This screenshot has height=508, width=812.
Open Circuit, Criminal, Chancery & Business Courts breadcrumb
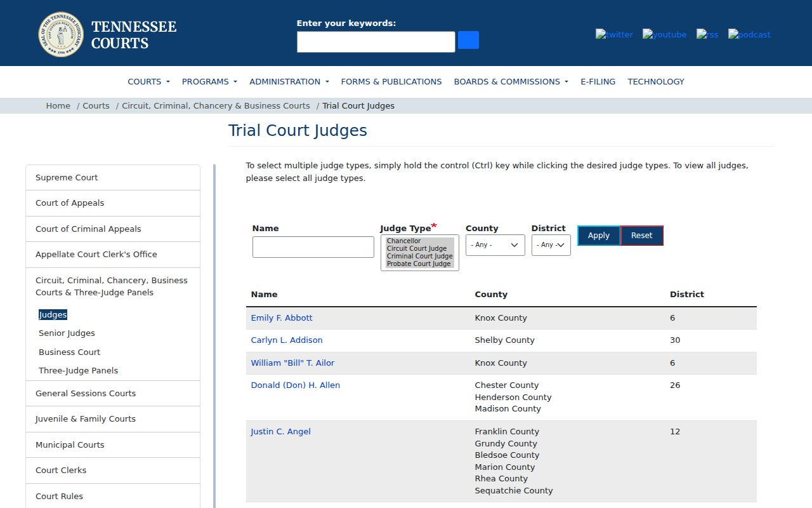[216, 105]
